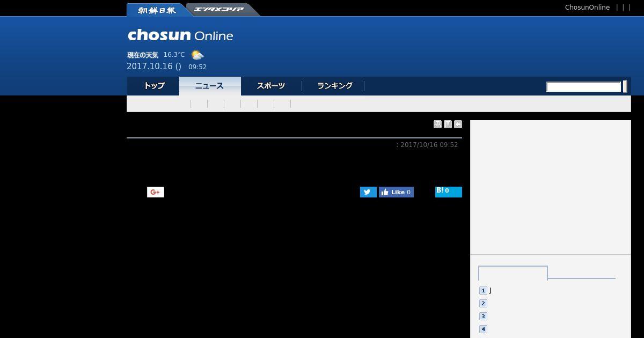The width and height of the screenshot is (644, 338).
Task: Go to the トップ menu item
Action: tap(153, 86)
